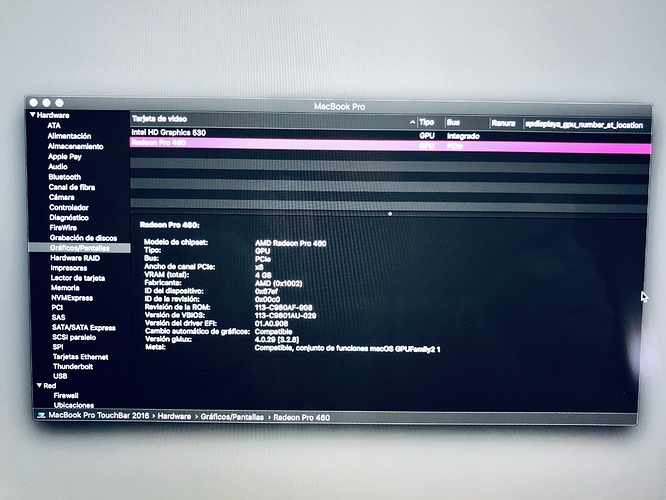
Task: Click the window close button
Action: point(34,102)
